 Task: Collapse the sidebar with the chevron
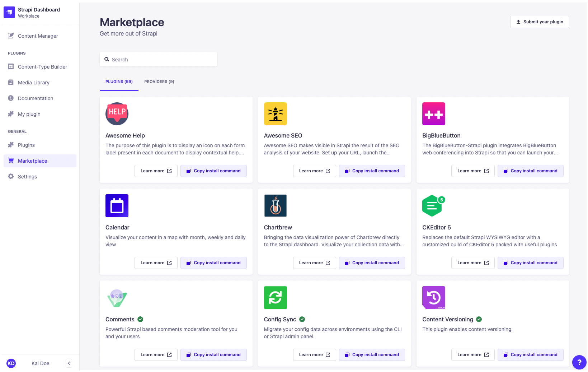tap(69, 363)
